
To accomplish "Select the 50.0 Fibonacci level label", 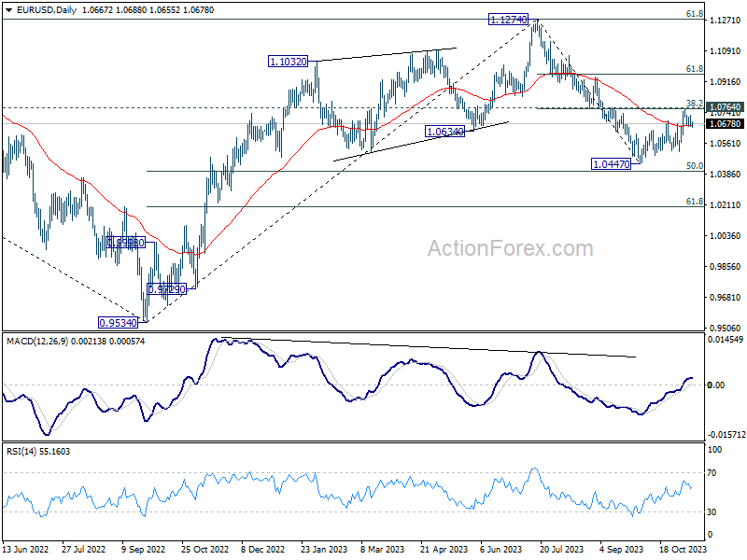I will [695, 166].
